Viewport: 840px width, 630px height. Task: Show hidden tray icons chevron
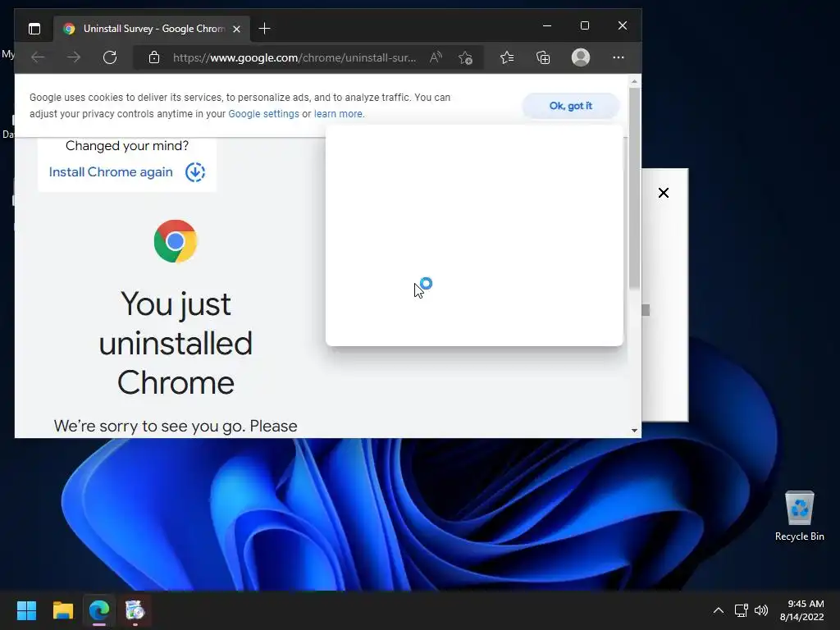coord(719,610)
